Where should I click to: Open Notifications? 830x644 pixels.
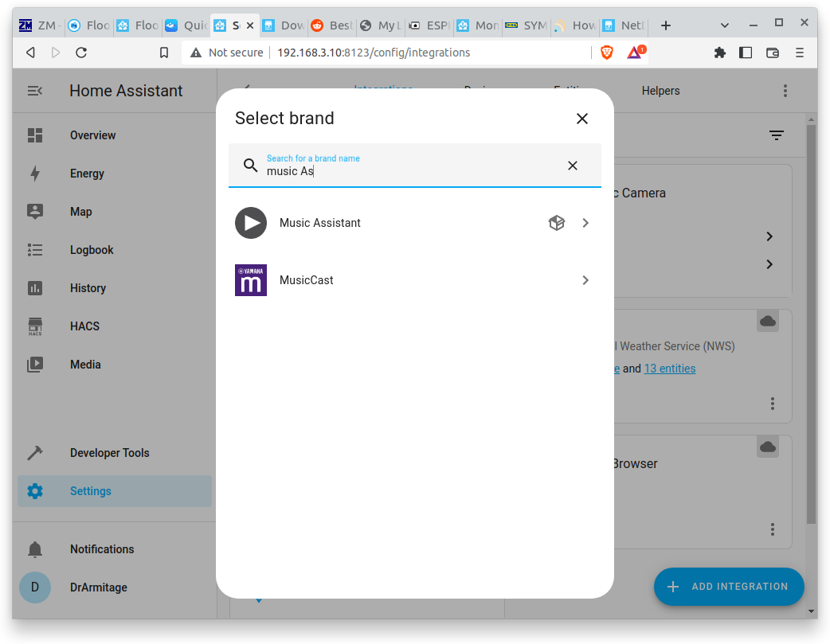(x=115, y=549)
